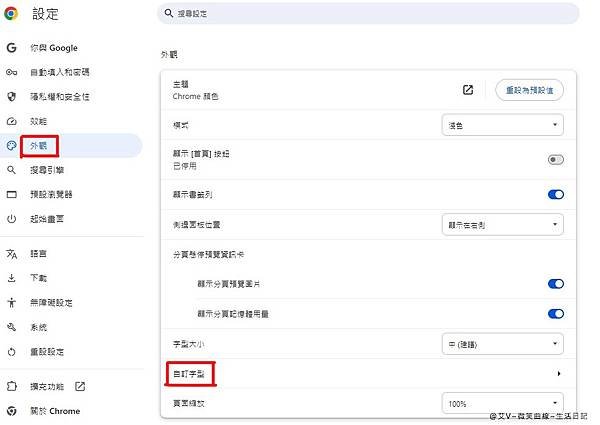
Task: Click the power icon for 起始畫面
Action: (x=11, y=219)
